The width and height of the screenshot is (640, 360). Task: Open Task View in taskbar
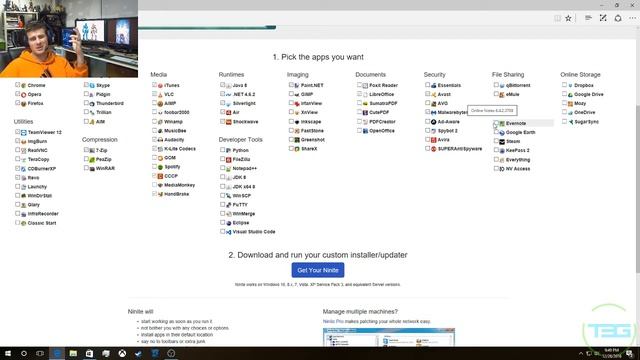coord(40,353)
